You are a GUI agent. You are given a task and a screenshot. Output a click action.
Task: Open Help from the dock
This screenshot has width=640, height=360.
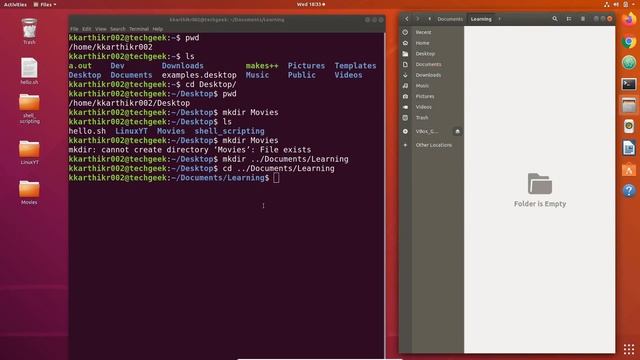tap(629, 191)
